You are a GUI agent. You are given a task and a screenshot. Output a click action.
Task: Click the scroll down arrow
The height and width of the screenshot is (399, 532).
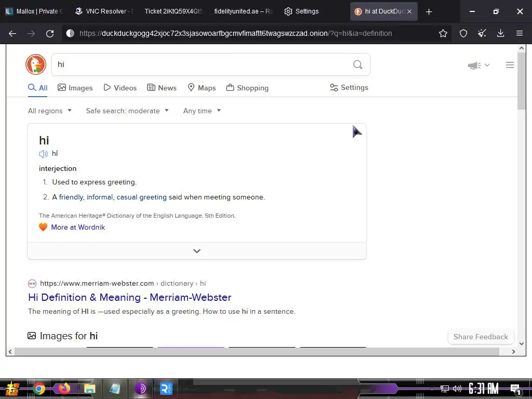(x=522, y=343)
